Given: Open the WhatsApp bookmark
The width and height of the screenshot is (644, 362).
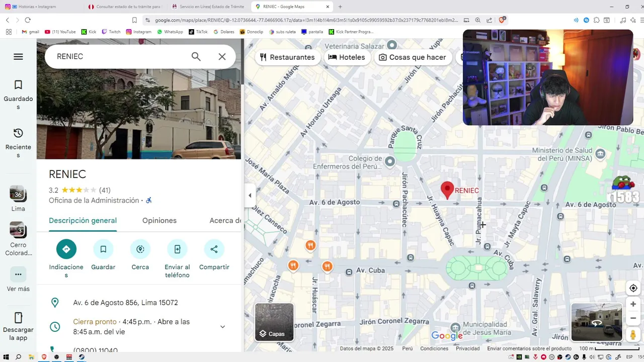Looking at the screenshot, I should pyautogui.click(x=170, y=32).
